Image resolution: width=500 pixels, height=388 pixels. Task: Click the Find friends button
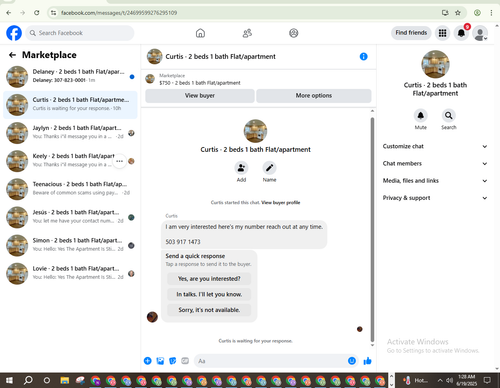[411, 33]
